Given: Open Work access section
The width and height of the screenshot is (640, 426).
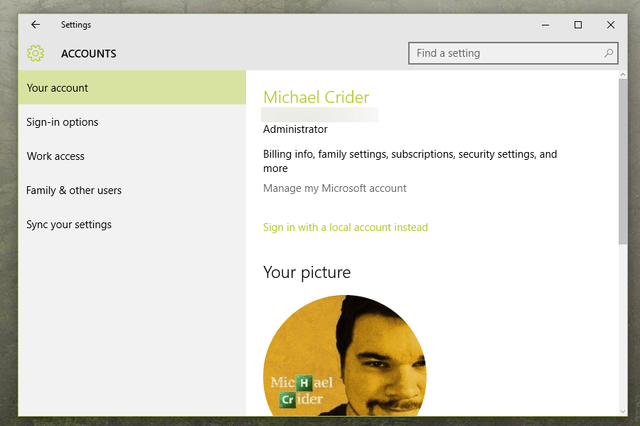Looking at the screenshot, I should point(132,156).
